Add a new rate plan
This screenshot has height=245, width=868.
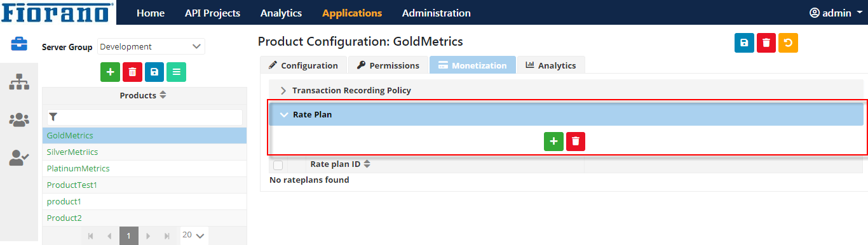coord(553,142)
